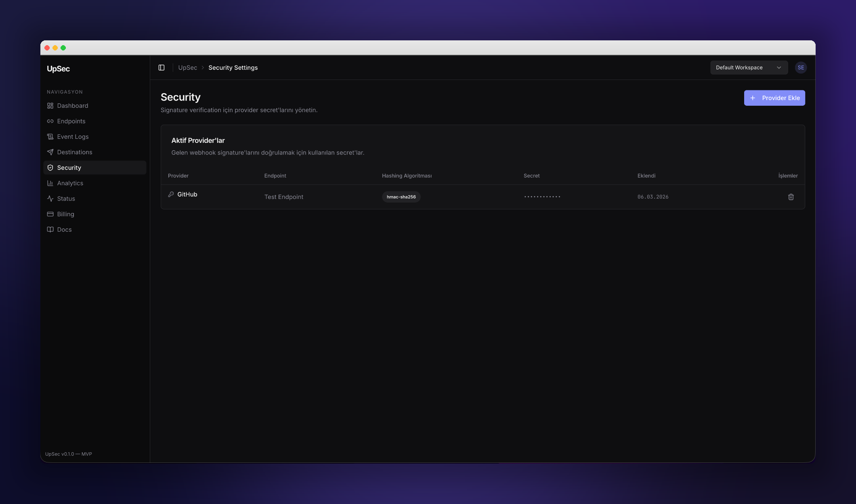The width and height of the screenshot is (856, 504).
Task: Delete the GitHub provider with trash icon
Action: [x=791, y=197]
